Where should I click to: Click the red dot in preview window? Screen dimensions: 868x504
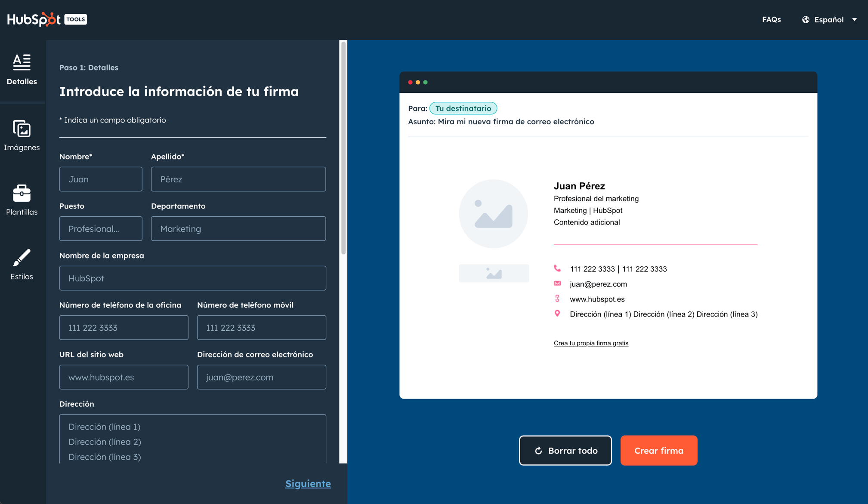click(410, 82)
